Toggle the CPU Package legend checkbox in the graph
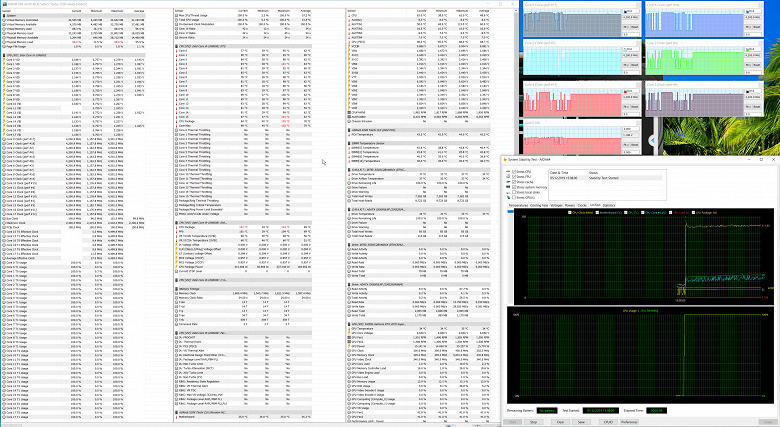This screenshot has height=427, width=780. coord(693,213)
